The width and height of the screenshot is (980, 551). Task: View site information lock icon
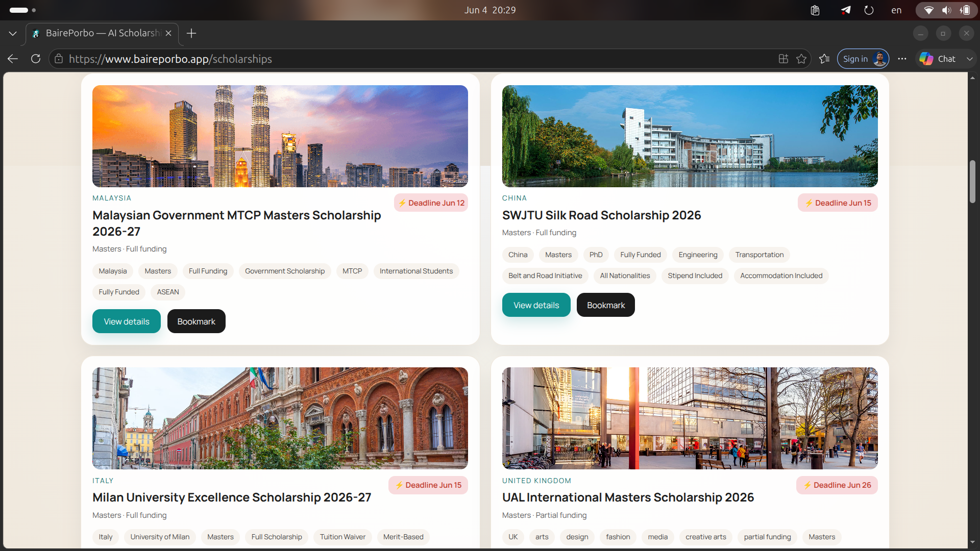pos(59,59)
